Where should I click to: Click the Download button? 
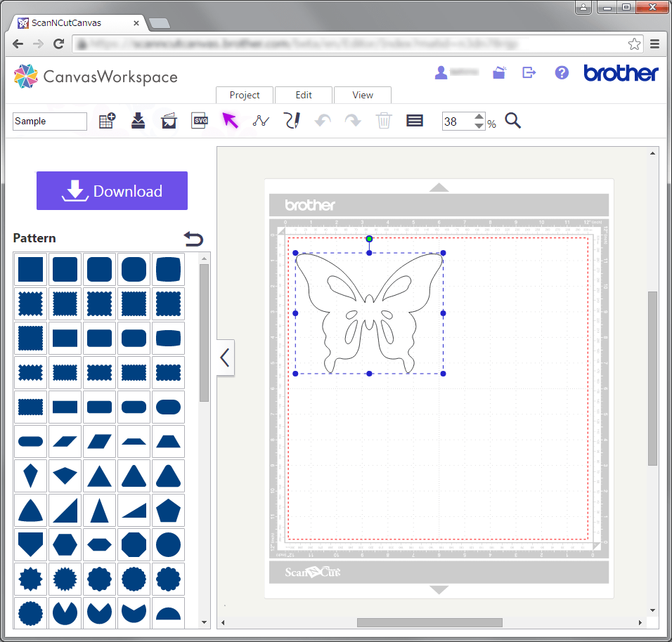click(112, 190)
